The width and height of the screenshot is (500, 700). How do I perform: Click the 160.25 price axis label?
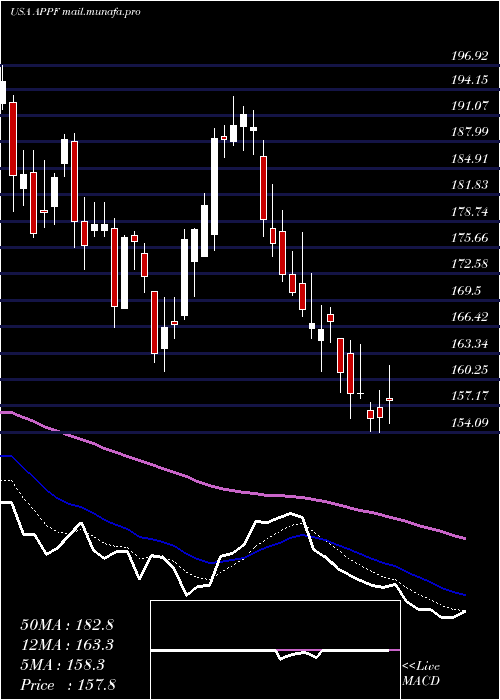tap(468, 370)
